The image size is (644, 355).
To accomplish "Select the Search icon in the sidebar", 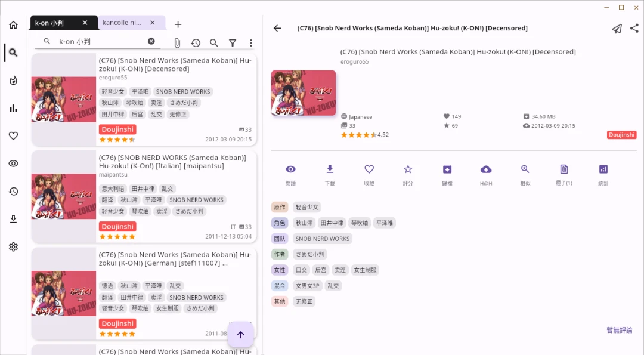I will point(13,53).
